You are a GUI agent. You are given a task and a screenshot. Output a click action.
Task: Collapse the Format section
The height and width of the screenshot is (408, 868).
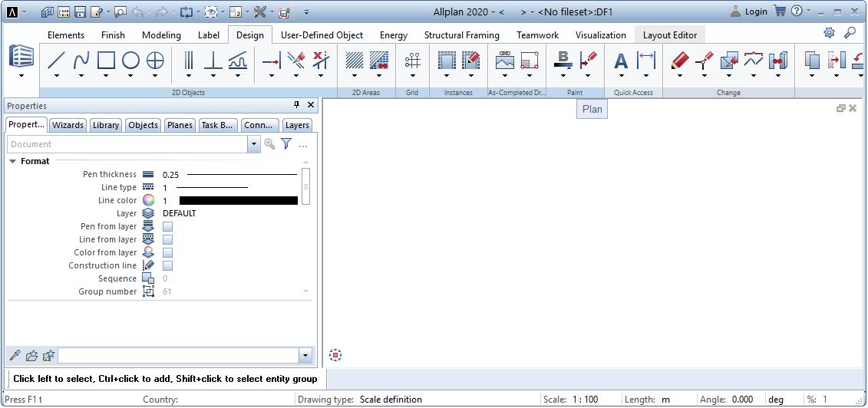[x=13, y=161]
